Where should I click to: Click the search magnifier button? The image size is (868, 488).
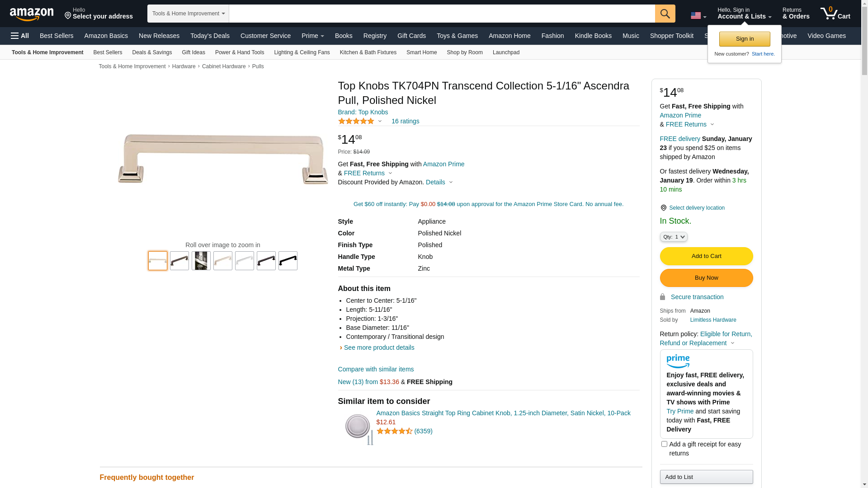click(x=665, y=14)
